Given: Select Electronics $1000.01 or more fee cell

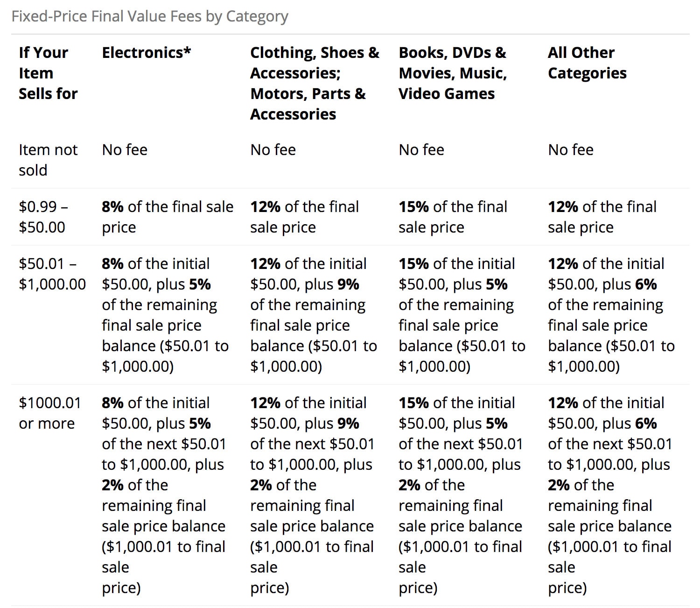Looking at the screenshot, I should click(x=164, y=495).
